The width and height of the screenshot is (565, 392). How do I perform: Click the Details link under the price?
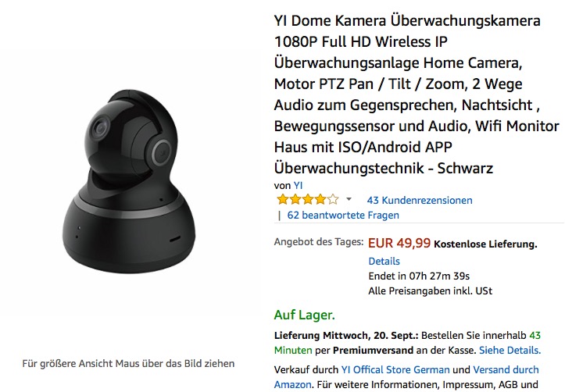[x=384, y=261]
